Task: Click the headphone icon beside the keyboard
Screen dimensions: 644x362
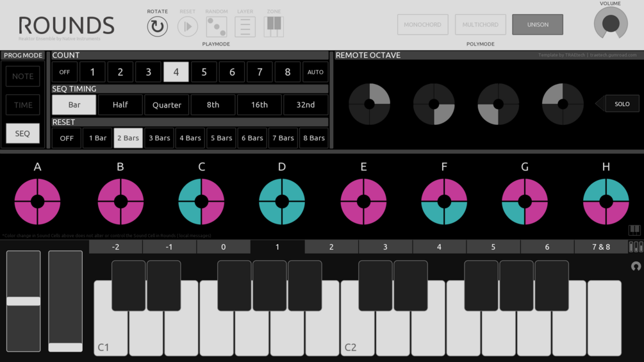Action: (x=636, y=267)
